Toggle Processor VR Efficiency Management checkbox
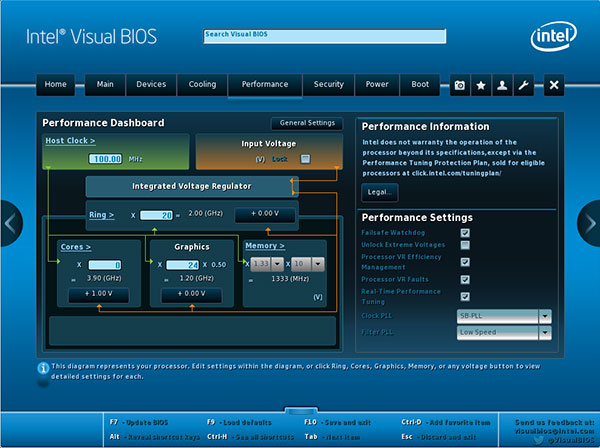The height and width of the screenshot is (448, 600). 465,262
